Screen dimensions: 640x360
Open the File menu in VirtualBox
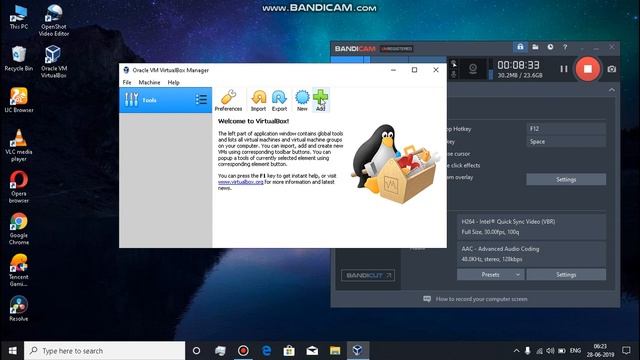[127, 82]
